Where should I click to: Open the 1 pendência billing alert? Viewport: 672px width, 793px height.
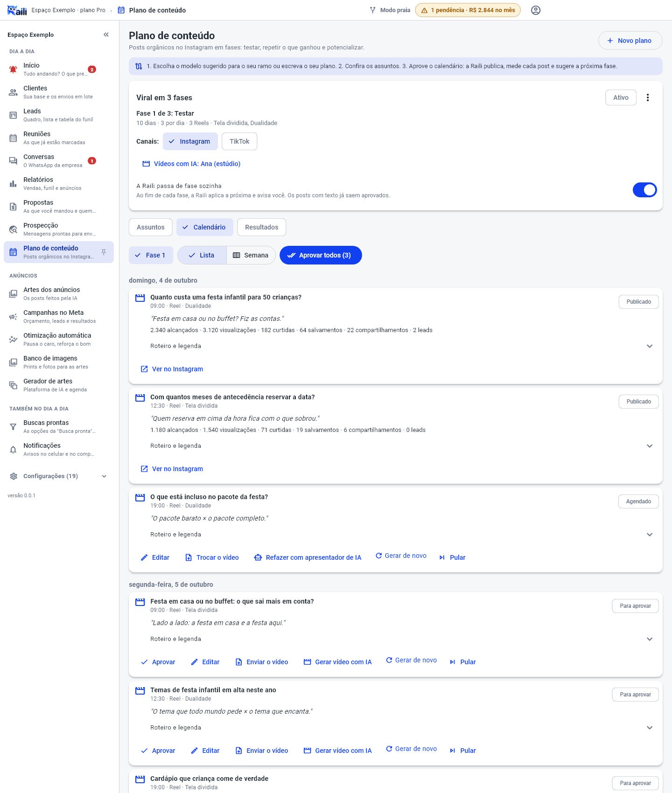(x=468, y=10)
